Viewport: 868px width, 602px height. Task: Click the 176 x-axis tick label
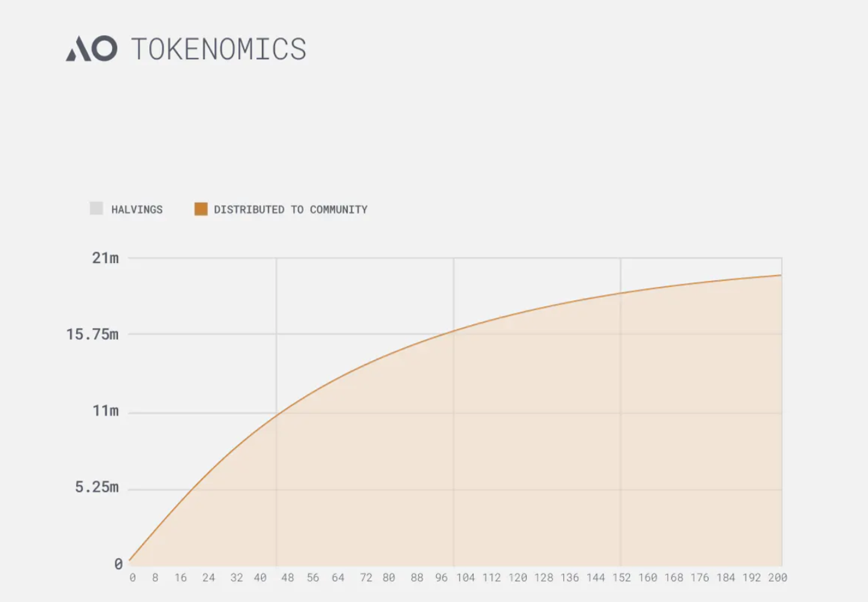[700, 578]
